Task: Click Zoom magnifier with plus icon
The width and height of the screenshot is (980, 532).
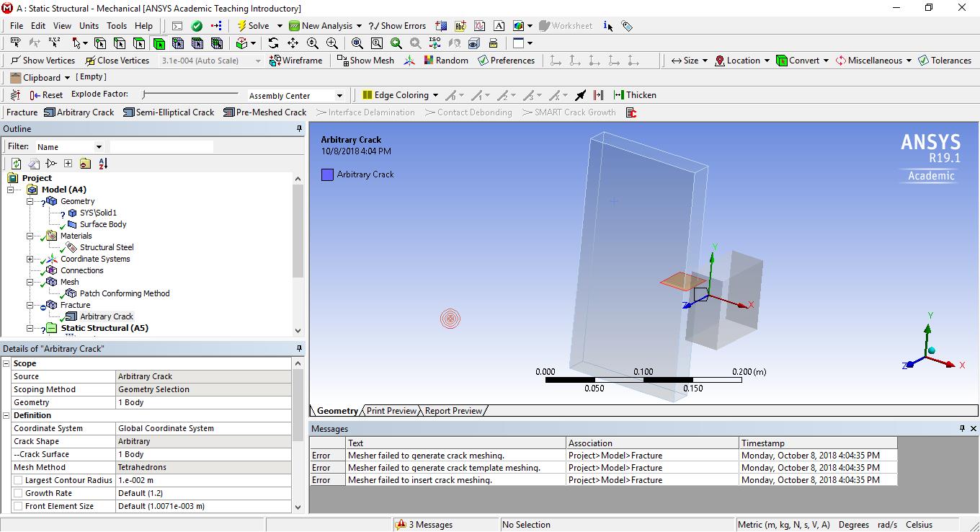Action: coord(312,43)
